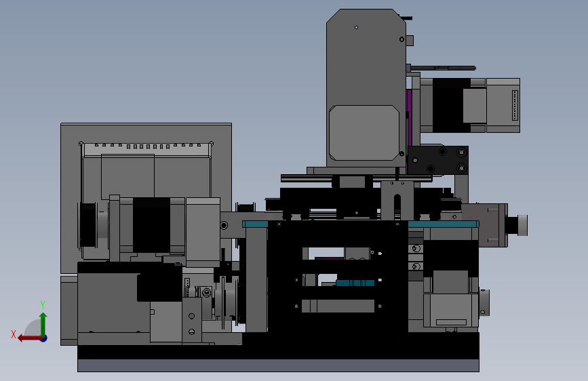Select the tall gray vertical housing at top
This screenshot has width=588, height=381.
tap(366, 87)
